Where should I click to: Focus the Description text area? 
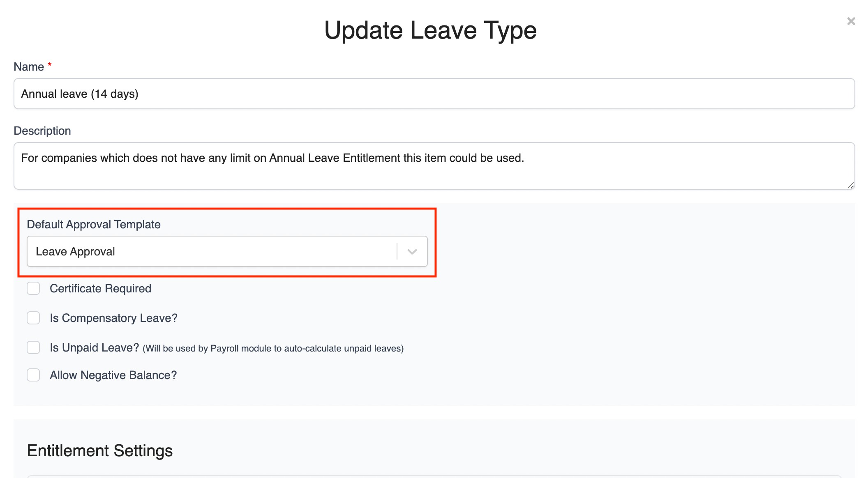[434, 166]
